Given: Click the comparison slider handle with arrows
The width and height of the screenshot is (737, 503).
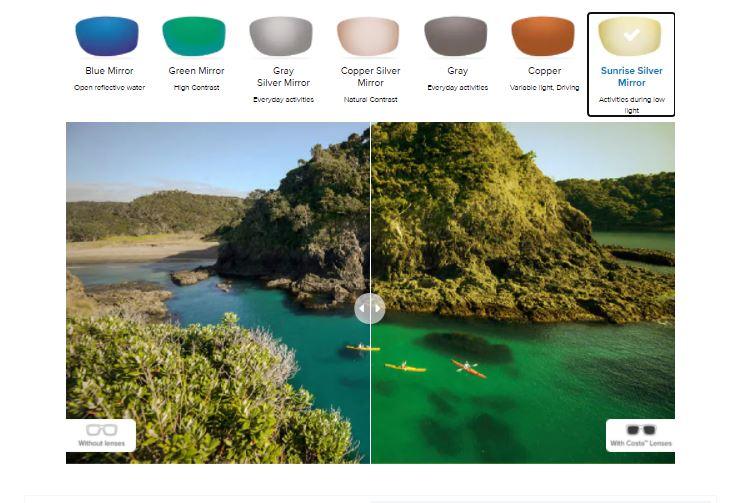Looking at the screenshot, I should coord(370,308).
